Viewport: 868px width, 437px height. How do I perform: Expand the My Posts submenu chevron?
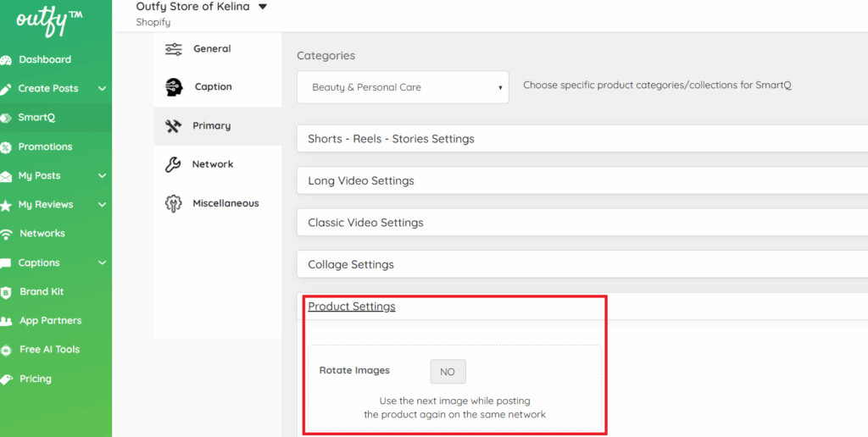102,176
